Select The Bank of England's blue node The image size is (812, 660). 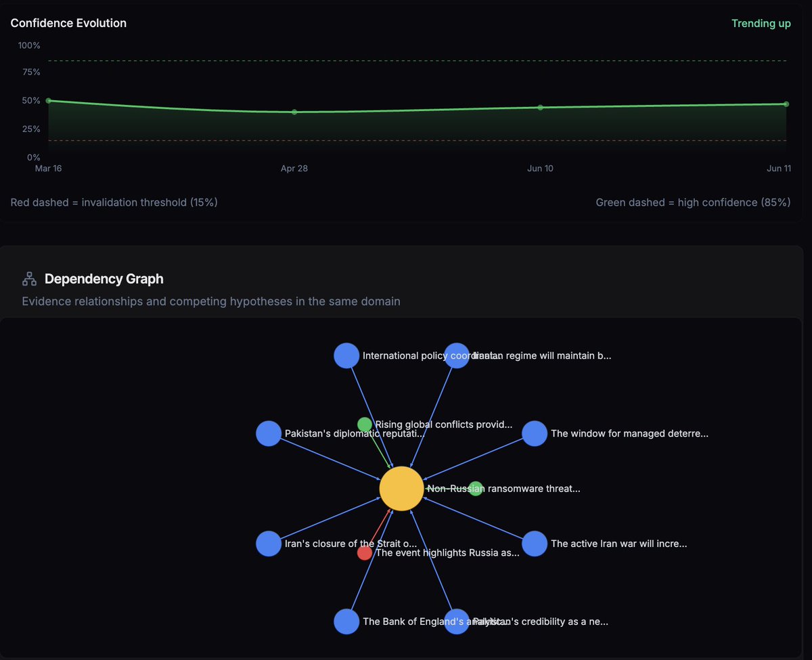click(x=346, y=621)
